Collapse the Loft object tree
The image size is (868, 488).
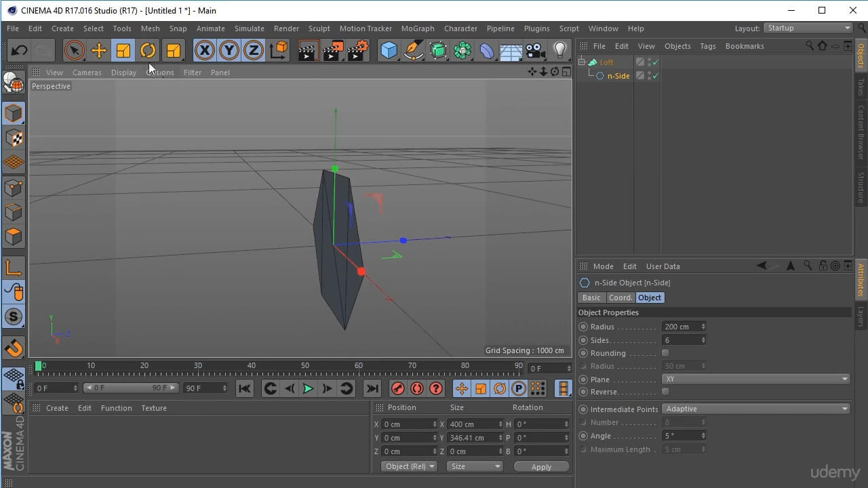click(582, 62)
